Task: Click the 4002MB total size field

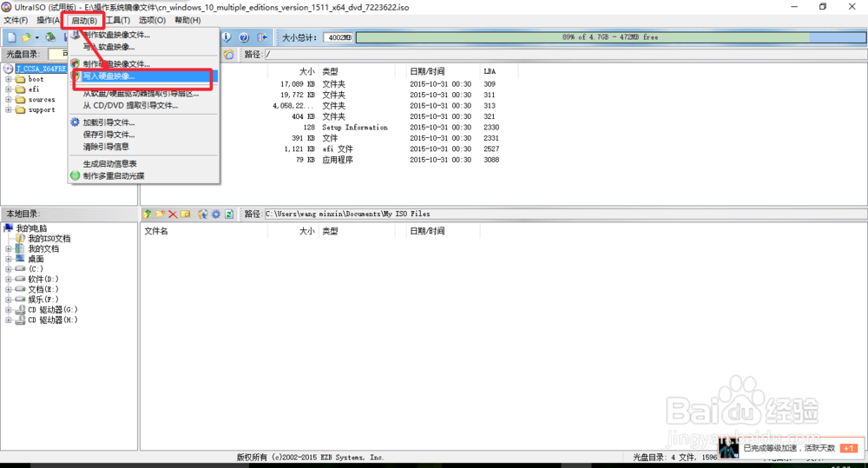Action: [x=339, y=37]
